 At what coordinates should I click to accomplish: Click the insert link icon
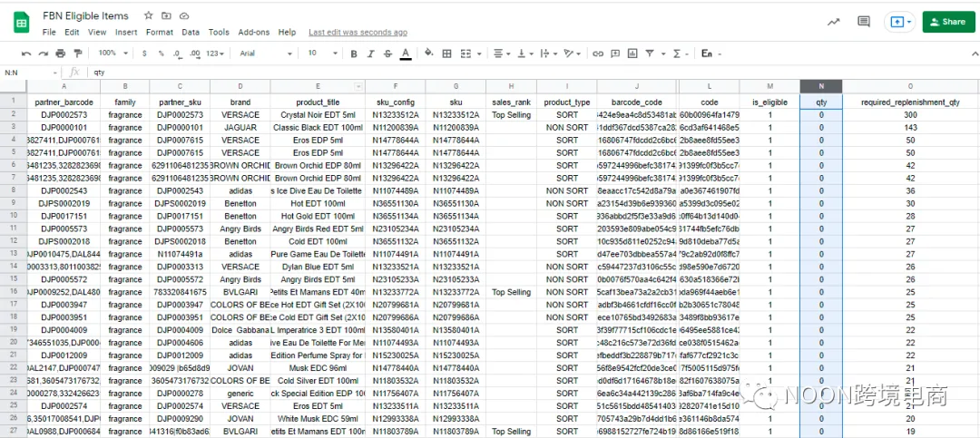[x=598, y=54]
